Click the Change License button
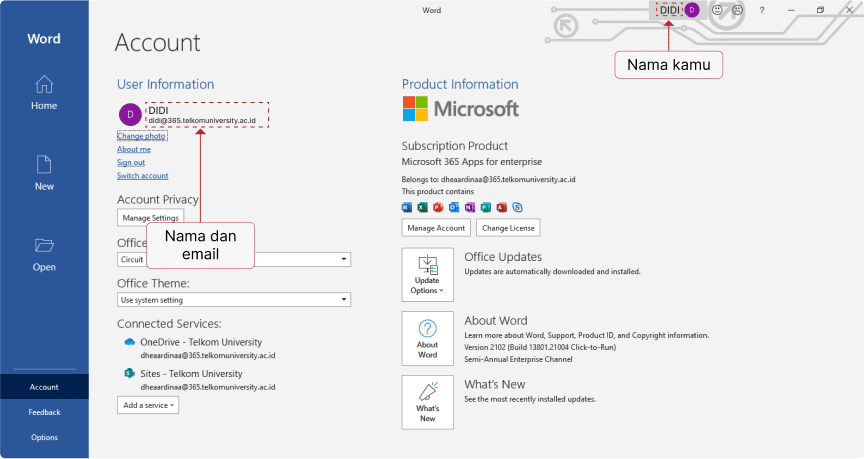Viewport: 865px width, 459px height. coord(508,228)
